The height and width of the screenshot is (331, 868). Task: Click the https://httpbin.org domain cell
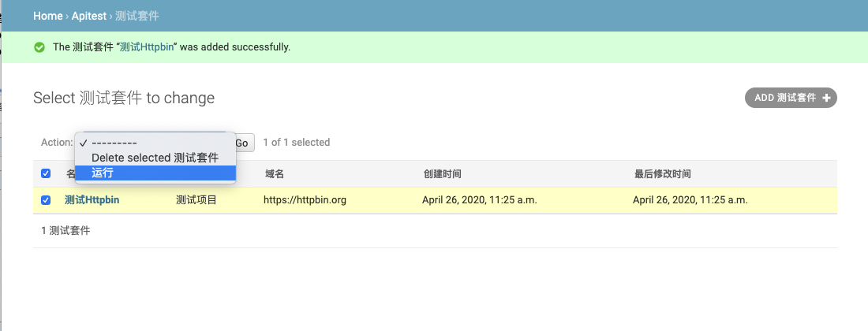point(305,200)
